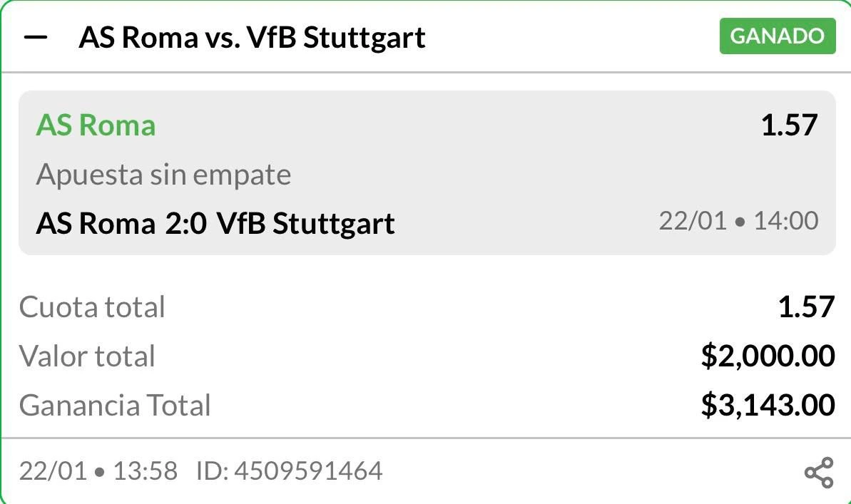Click the green GANADO status badge

(x=777, y=36)
